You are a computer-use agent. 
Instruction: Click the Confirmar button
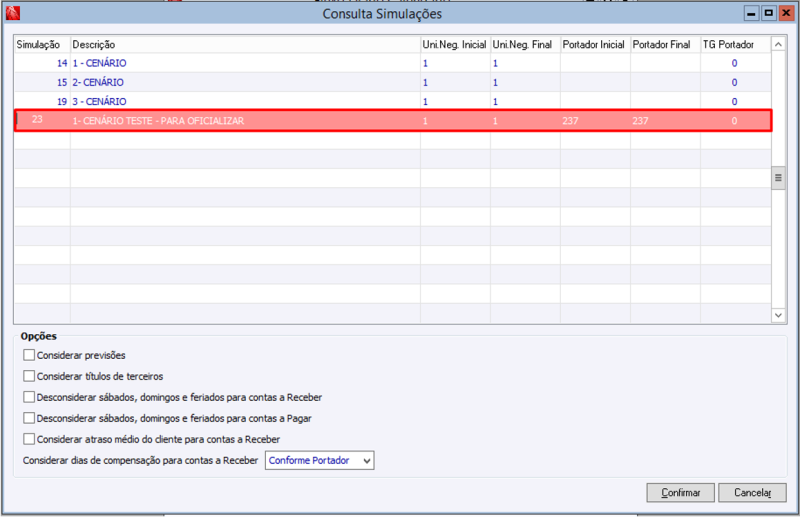(x=680, y=493)
